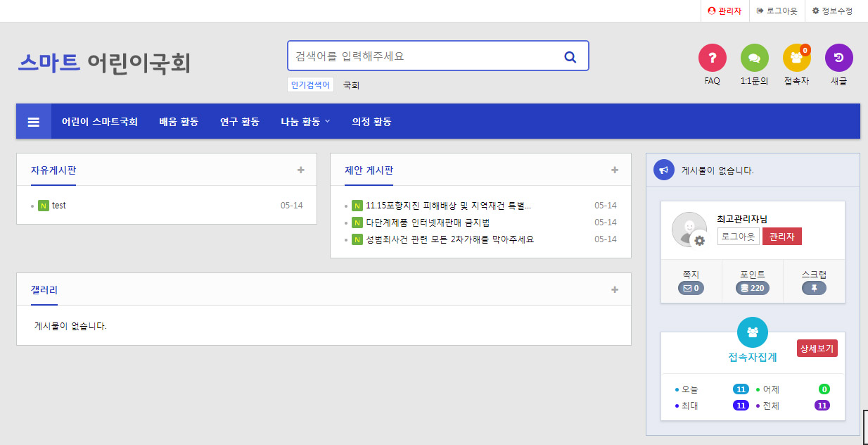Image resolution: width=868 pixels, height=445 pixels.
Task: Open the 접속자 users icon
Action: pyautogui.click(x=796, y=58)
